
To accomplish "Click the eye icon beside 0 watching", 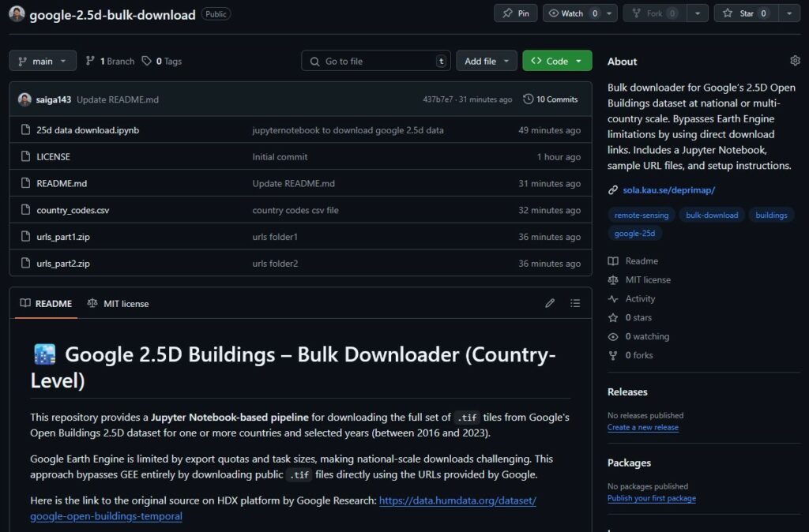I will click(x=613, y=336).
